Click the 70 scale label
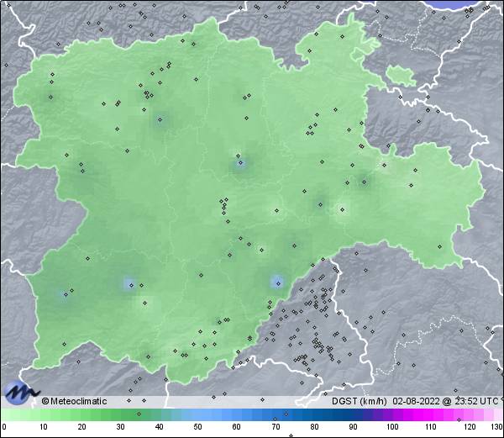 [x=276, y=427]
